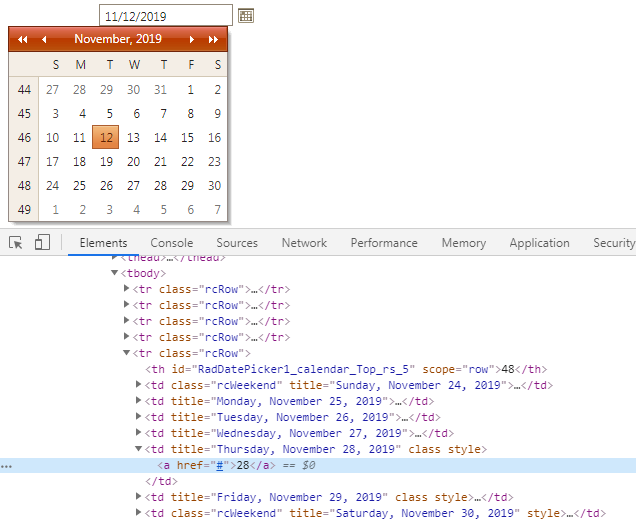Jump back several months with double-left arrow

point(23,39)
